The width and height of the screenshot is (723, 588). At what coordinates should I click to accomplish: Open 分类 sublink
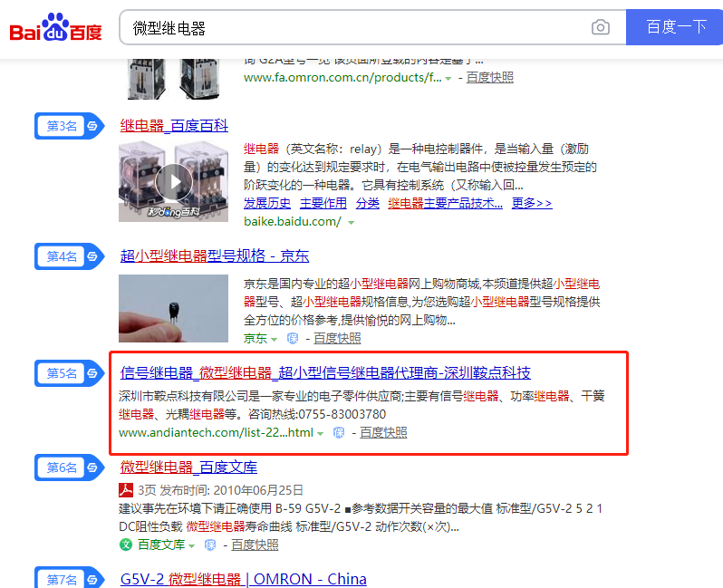(368, 203)
